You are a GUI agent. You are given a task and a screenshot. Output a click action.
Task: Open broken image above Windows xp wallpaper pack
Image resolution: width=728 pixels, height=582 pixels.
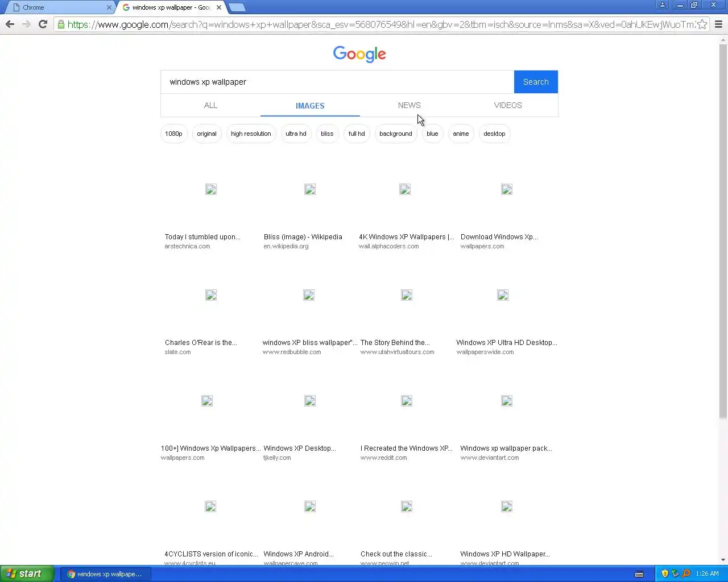(507, 401)
